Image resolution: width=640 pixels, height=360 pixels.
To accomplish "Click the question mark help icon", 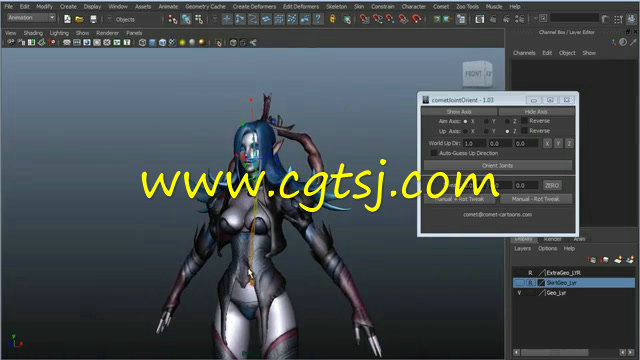I will coord(318,19).
